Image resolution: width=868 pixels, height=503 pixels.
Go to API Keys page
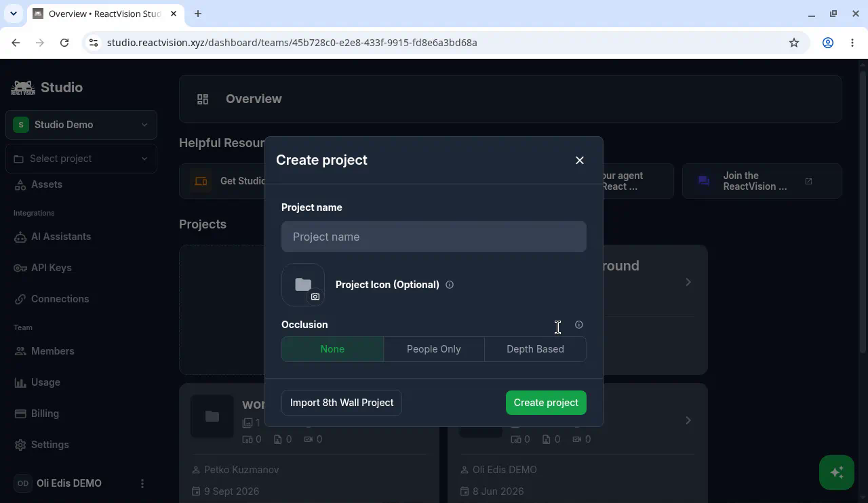click(52, 268)
